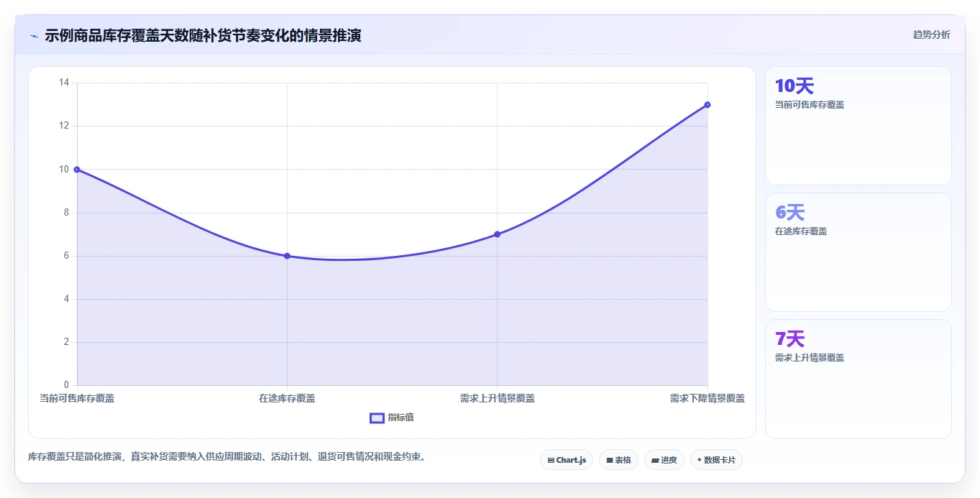Click the y-axis value 2

point(66,342)
